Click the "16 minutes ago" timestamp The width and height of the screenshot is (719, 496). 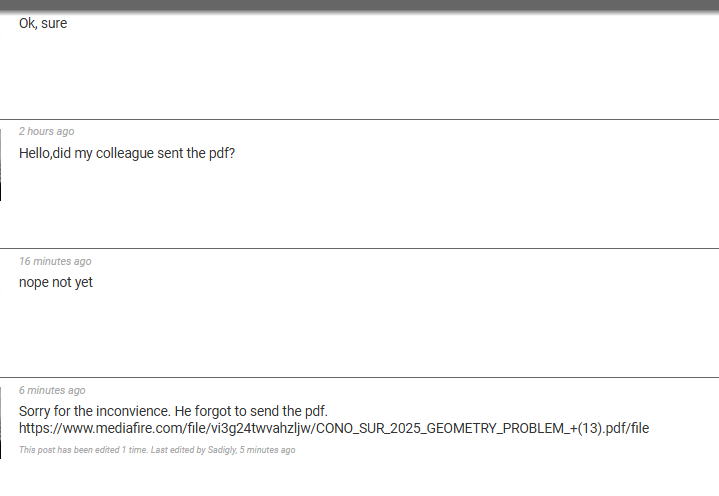pos(55,261)
